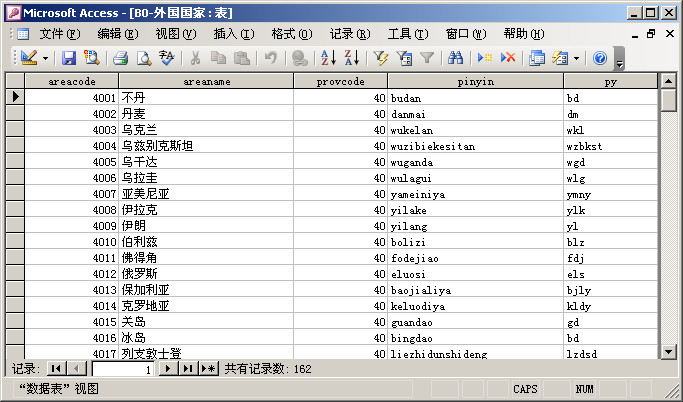Click the cell 乌兹别克斯坦
The image size is (683, 402).
point(206,145)
